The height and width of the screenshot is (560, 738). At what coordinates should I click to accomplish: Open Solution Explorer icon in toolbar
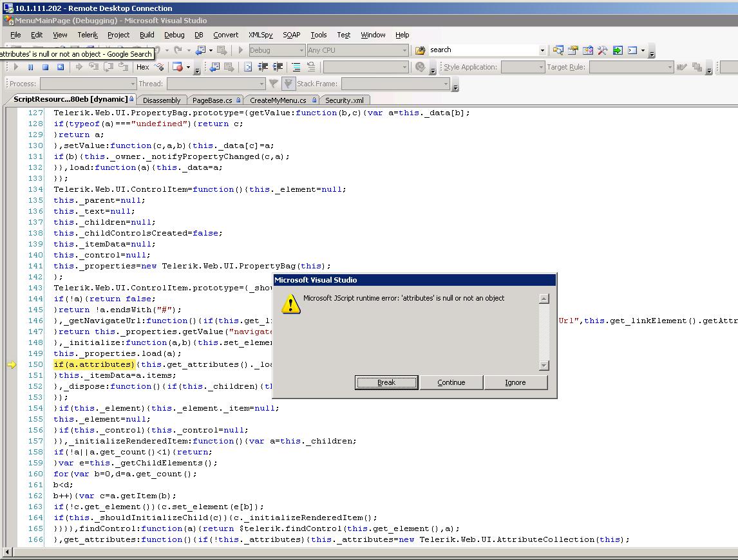click(558, 50)
